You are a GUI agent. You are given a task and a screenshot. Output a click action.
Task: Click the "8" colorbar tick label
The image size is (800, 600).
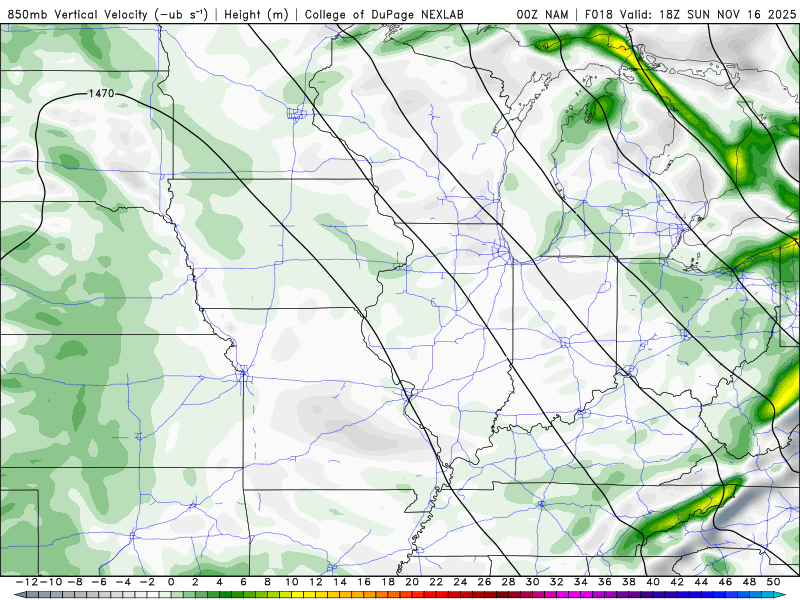(x=267, y=582)
